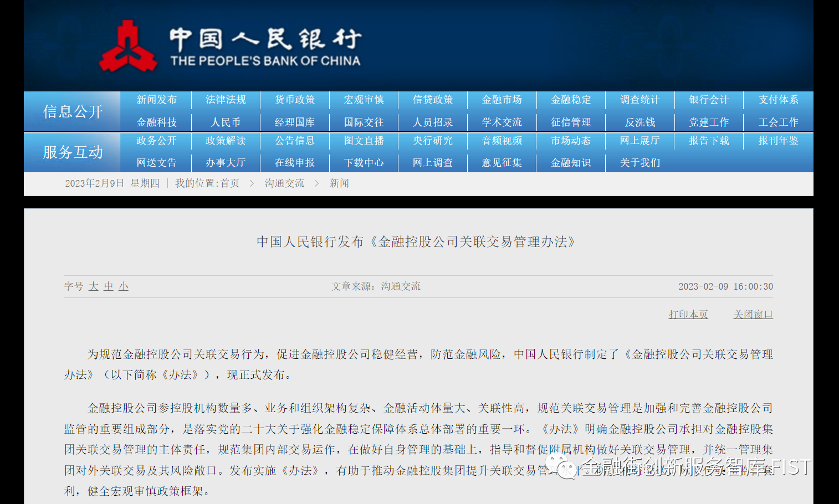Image resolution: width=839 pixels, height=504 pixels.
Task: Go to 征信管理 page
Action: pos(571,122)
